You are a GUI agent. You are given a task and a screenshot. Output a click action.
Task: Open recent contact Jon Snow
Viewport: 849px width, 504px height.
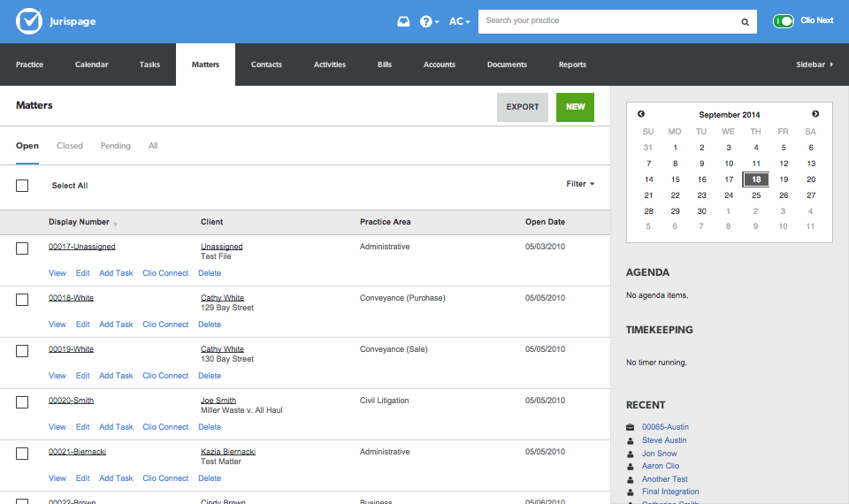(x=660, y=454)
